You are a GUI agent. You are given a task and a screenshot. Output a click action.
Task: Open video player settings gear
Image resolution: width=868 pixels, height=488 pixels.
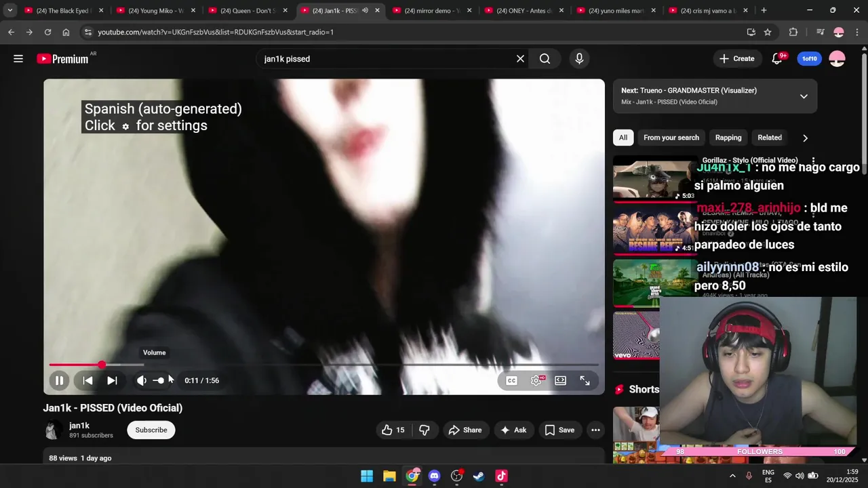click(x=536, y=381)
